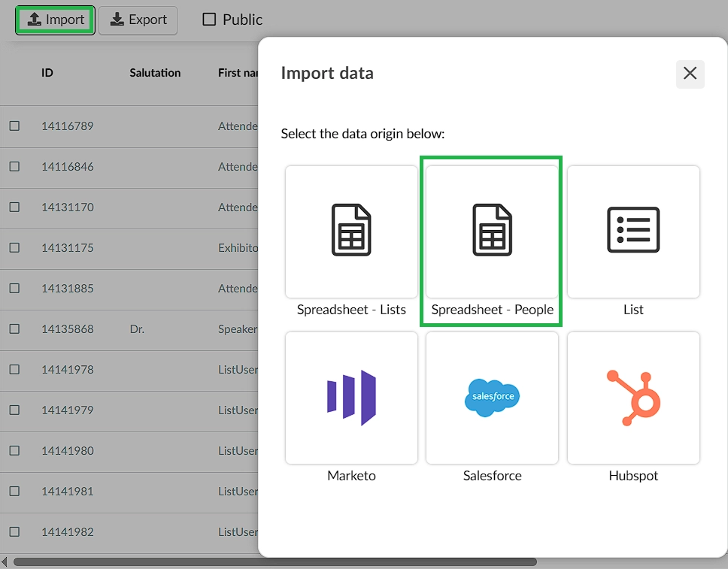This screenshot has width=728, height=569.
Task: Mark the checkbox for row 14141980
Action: 14,451
